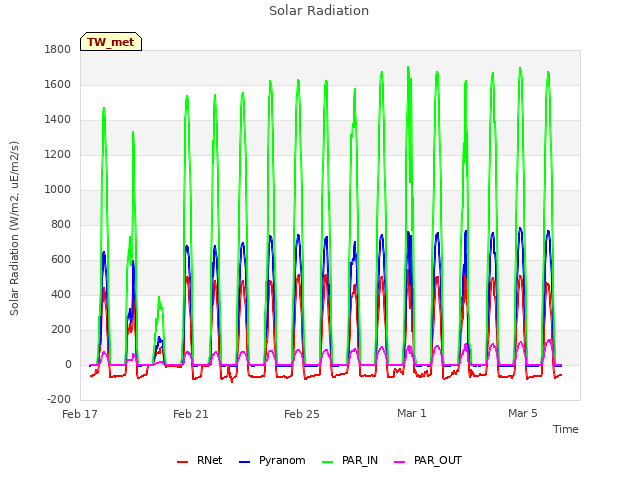
Task: Click the PAR_IN legend label
Action: pyautogui.click(x=360, y=460)
